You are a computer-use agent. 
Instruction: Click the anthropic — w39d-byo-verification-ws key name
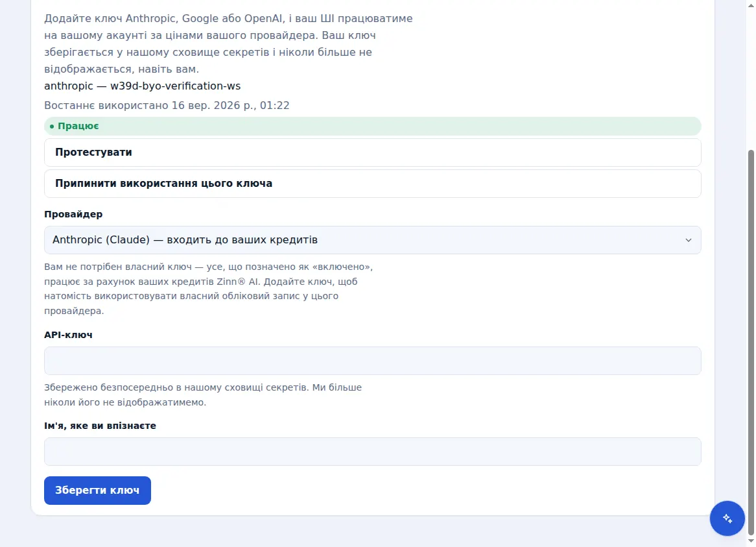coord(142,86)
